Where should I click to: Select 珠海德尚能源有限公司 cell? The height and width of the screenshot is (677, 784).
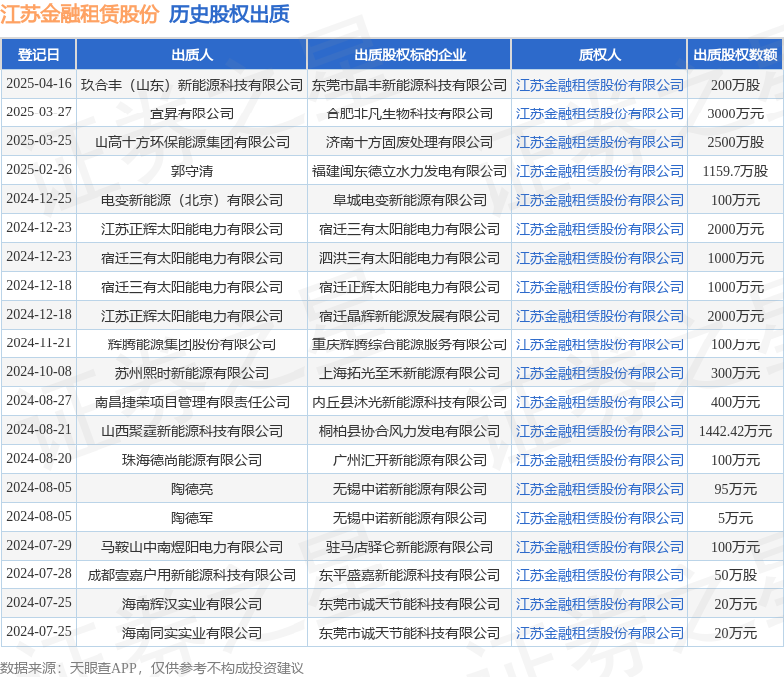click(191, 460)
